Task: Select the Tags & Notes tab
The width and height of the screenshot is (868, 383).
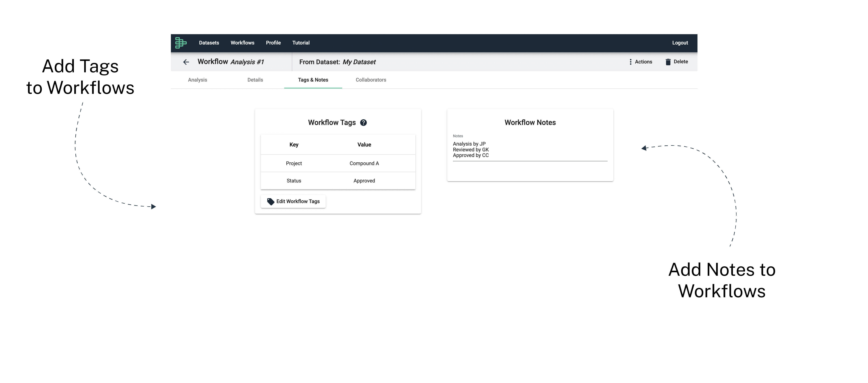Action: pos(313,80)
